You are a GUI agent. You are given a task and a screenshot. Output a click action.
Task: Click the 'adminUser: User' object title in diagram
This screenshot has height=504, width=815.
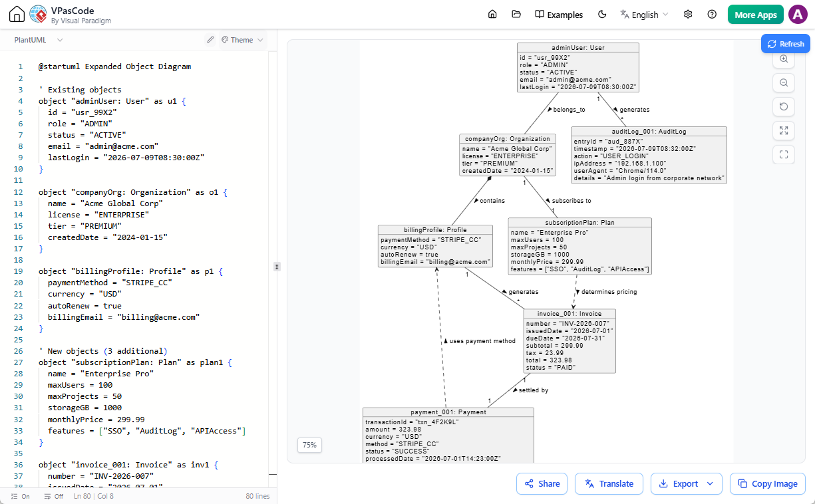pos(578,48)
